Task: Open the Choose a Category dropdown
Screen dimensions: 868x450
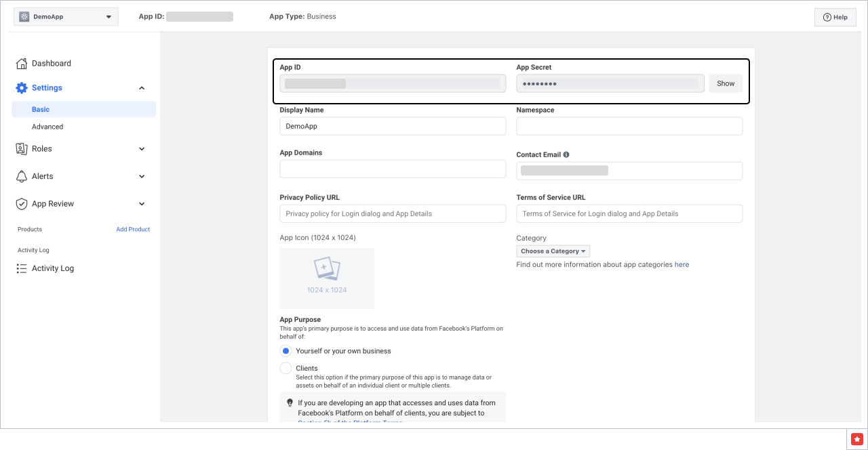Action: (553, 251)
